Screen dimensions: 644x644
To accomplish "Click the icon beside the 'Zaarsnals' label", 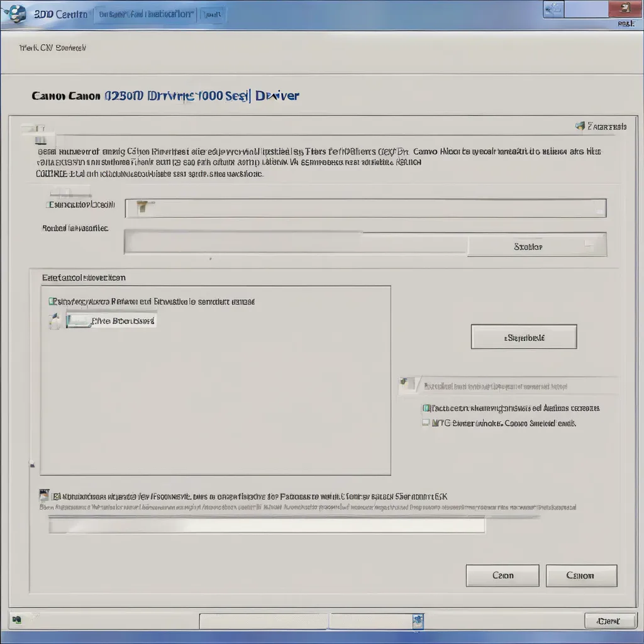I will (x=580, y=126).
